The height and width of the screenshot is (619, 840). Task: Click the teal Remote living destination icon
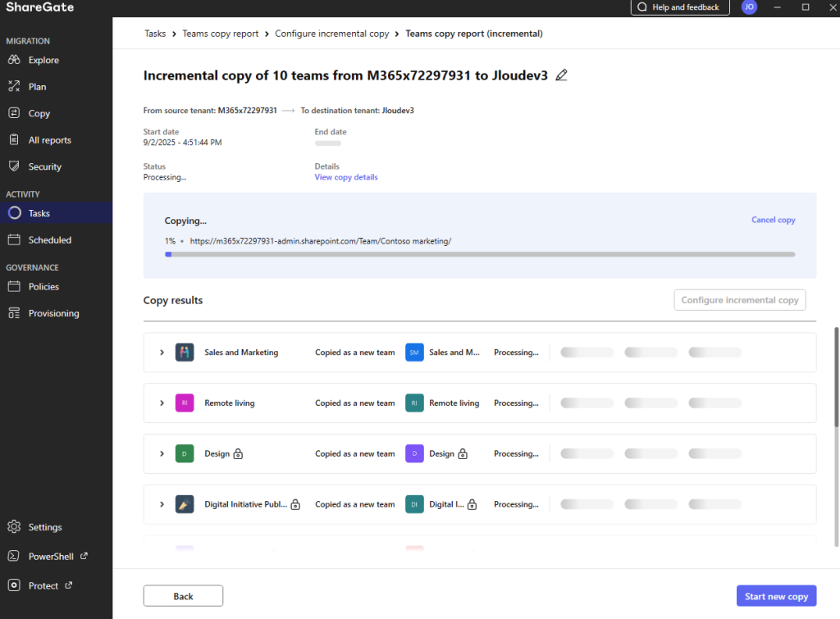click(x=414, y=403)
